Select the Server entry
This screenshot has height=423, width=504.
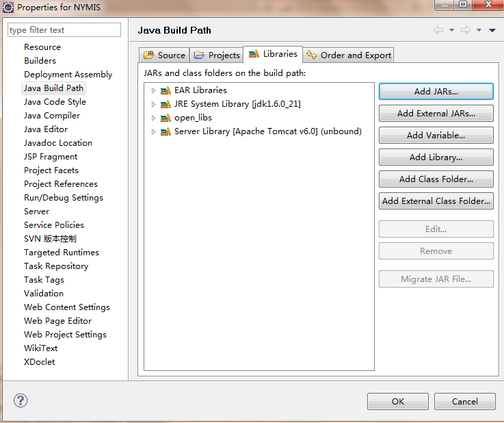point(37,211)
